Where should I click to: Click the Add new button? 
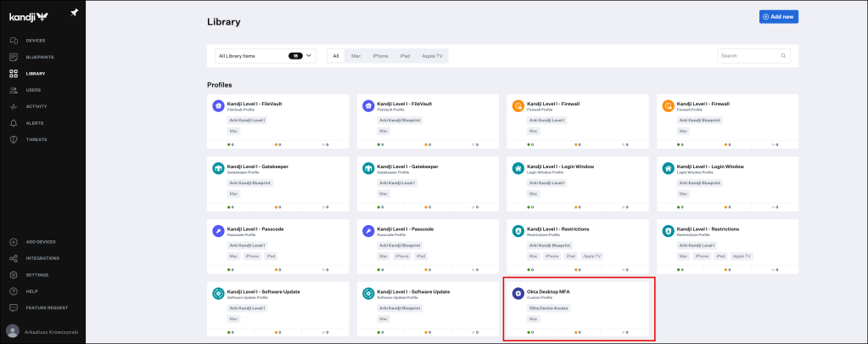(x=778, y=17)
